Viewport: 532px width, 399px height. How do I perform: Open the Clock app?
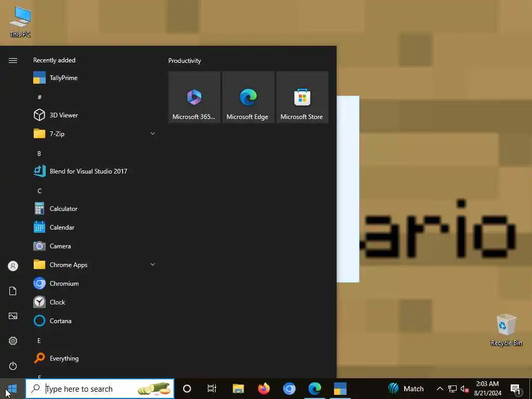tap(95, 302)
